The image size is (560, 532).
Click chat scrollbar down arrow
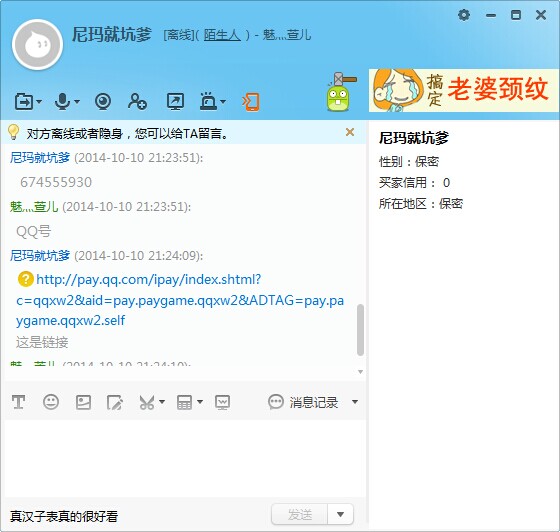pos(360,372)
